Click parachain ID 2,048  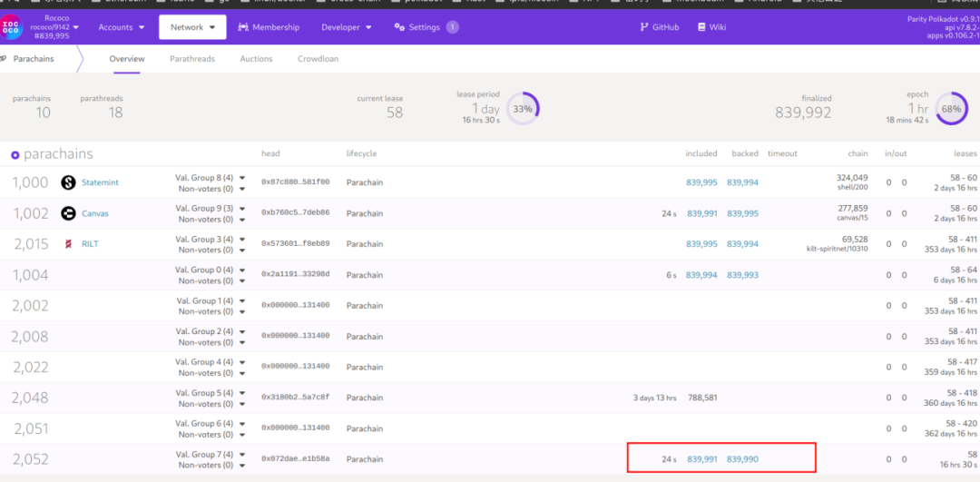(x=29, y=398)
